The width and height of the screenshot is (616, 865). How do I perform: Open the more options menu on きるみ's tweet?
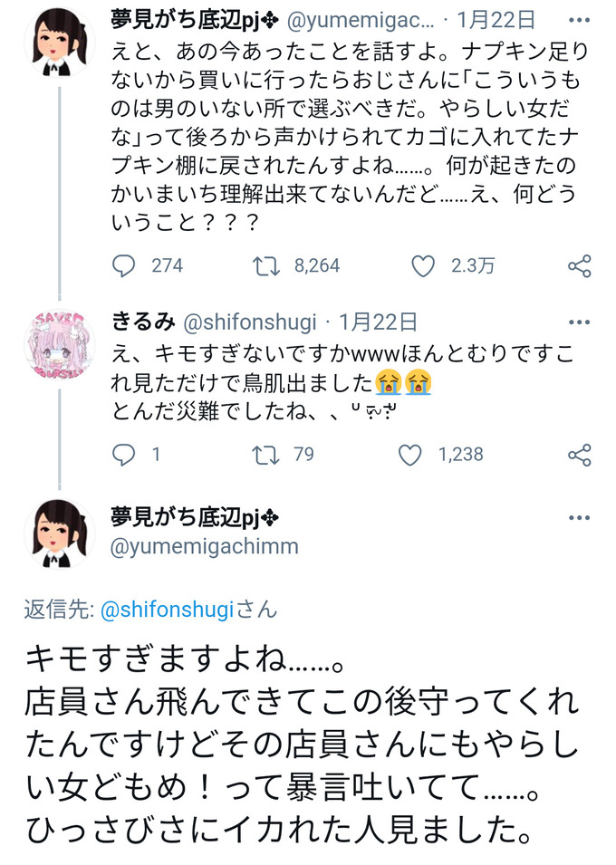click(x=579, y=321)
